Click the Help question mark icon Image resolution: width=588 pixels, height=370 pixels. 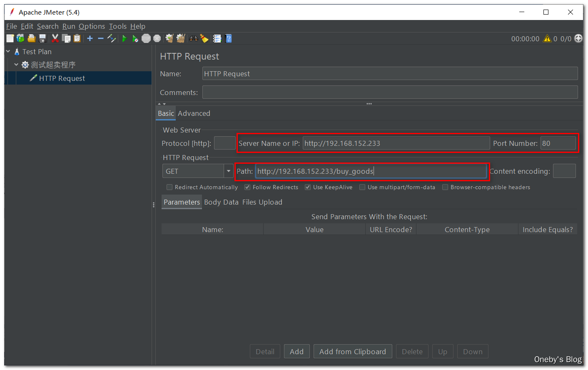tap(228, 38)
